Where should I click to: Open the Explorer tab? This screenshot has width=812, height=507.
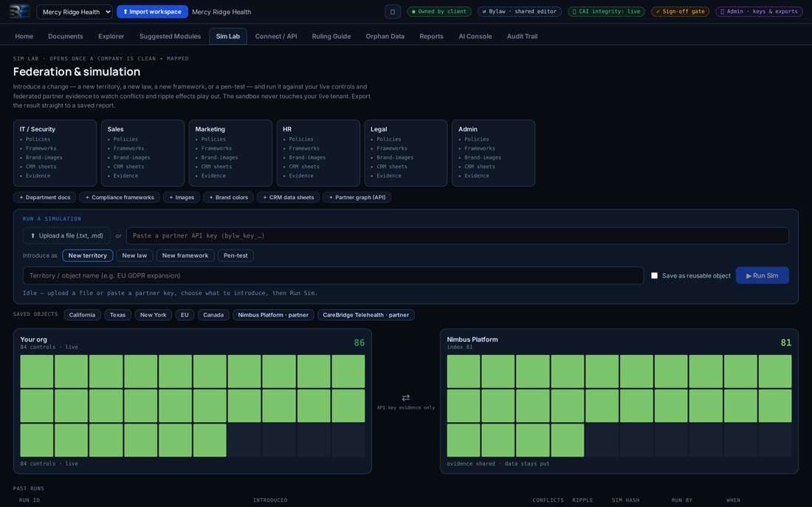(x=111, y=36)
